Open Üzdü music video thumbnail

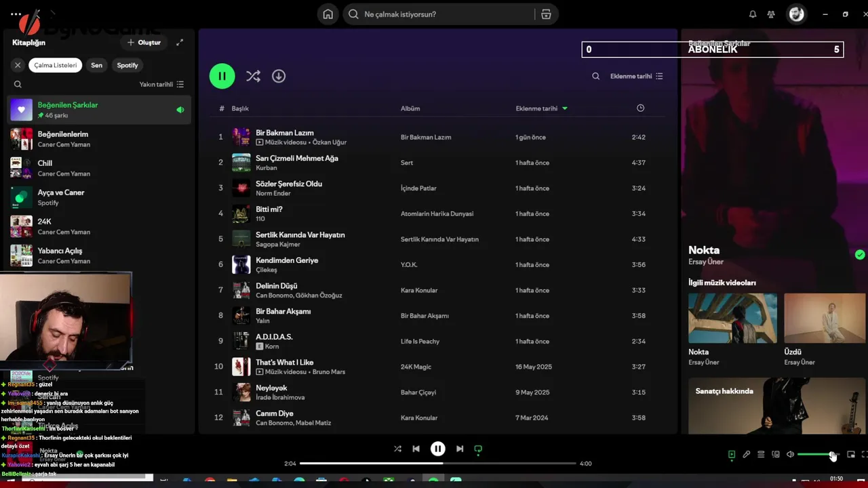[x=826, y=318]
